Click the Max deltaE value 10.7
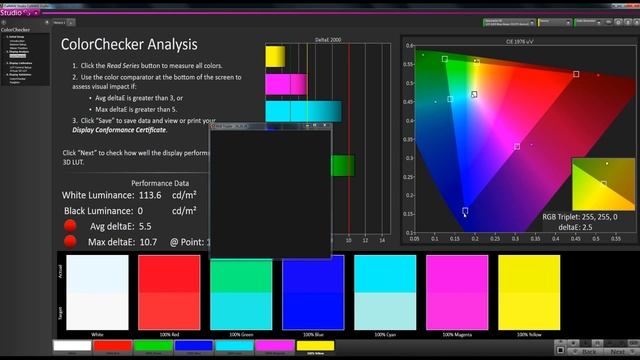The image size is (640, 360). pyautogui.click(x=148, y=242)
